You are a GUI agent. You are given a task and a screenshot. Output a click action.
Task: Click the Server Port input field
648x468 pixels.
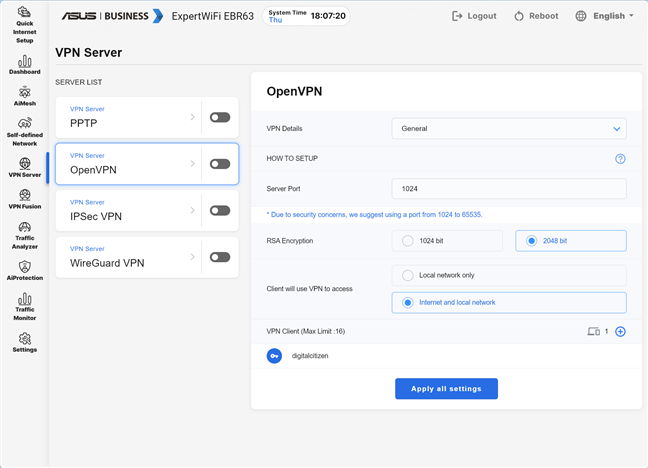coord(509,189)
